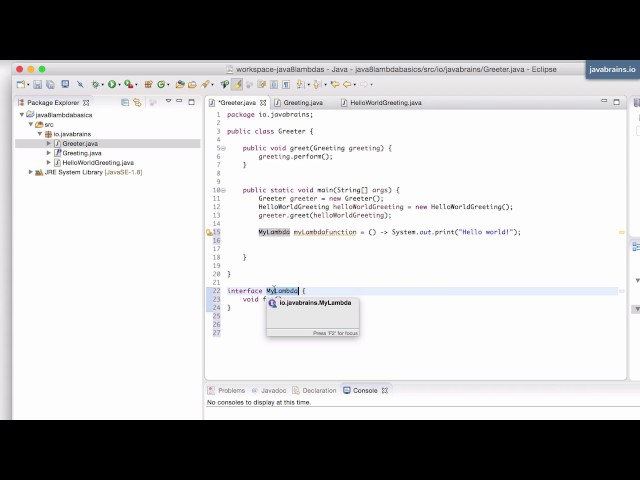Image resolution: width=640 pixels, height=480 pixels.
Task: Select Greeting.java in Package Explorer
Action: 82,153
